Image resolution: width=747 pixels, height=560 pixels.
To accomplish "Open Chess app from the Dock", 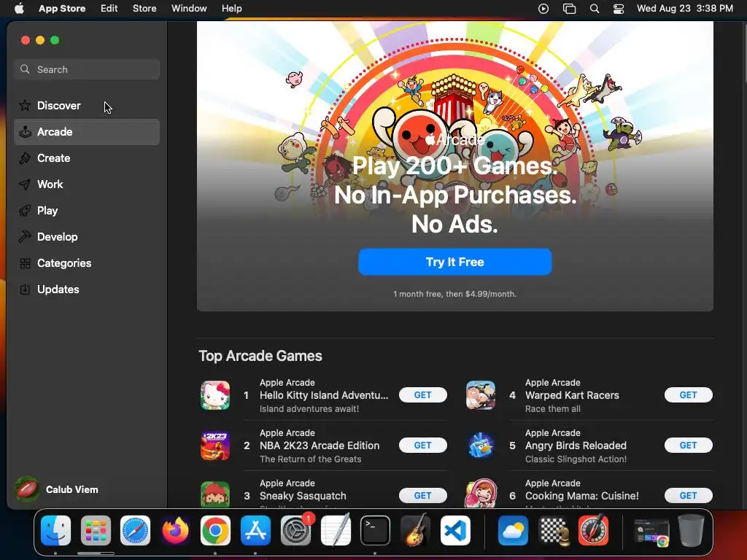I will 553,531.
